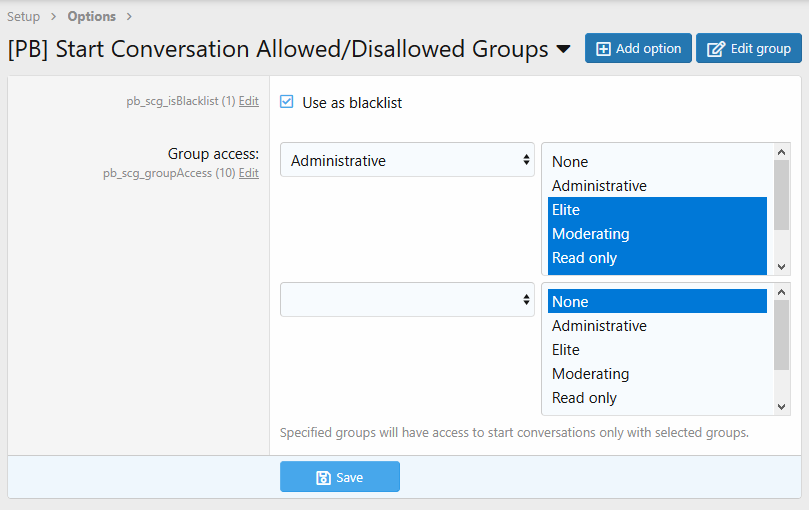
Task: Click Edit link for pb_scg_isBlacklist
Action: click(x=248, y=101)
